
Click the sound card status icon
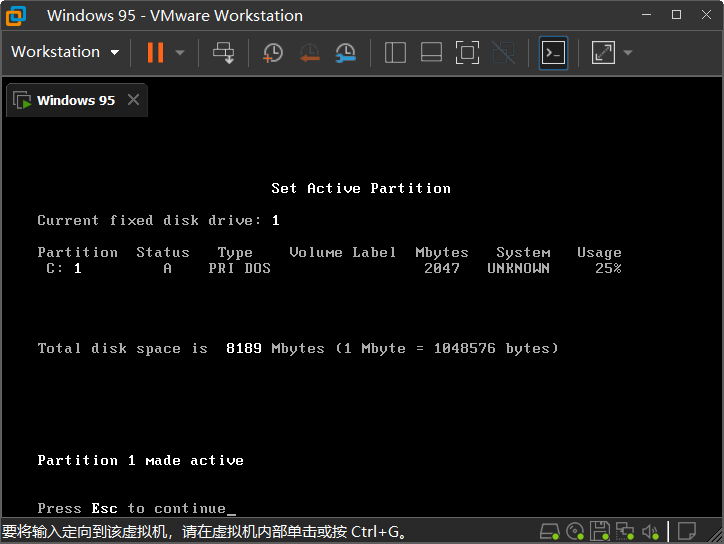point(650,532)
